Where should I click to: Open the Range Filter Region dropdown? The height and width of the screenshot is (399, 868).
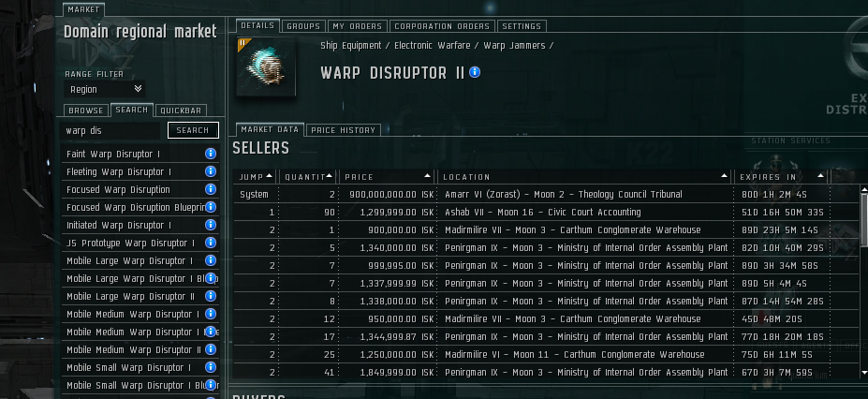[105, 89]
